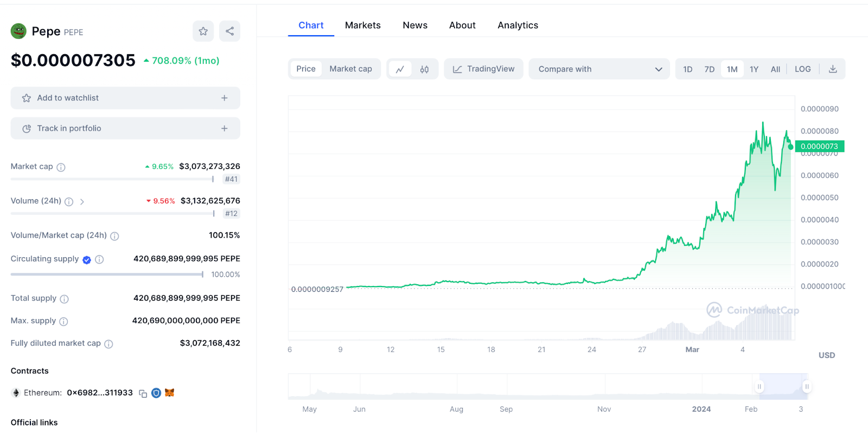Click volume rank #12 badge

pyautogui.click(x=231, y=214)
